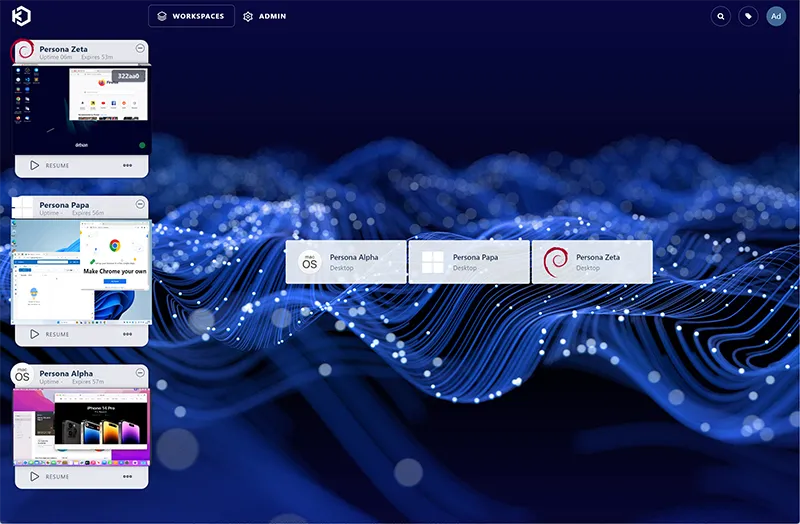
Task: Open the search icon in the header
Action: [x=720, y=16]
